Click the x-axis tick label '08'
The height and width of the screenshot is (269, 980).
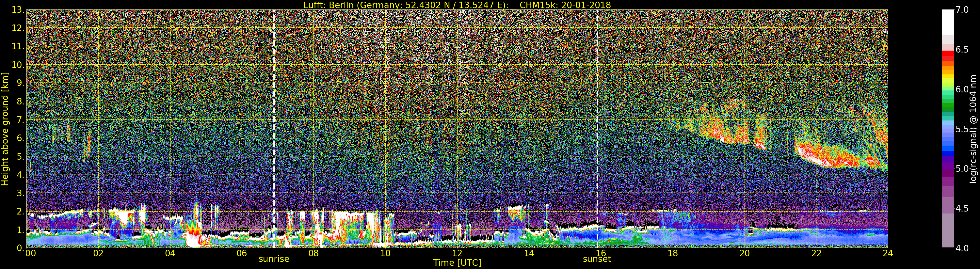point(313,253)
